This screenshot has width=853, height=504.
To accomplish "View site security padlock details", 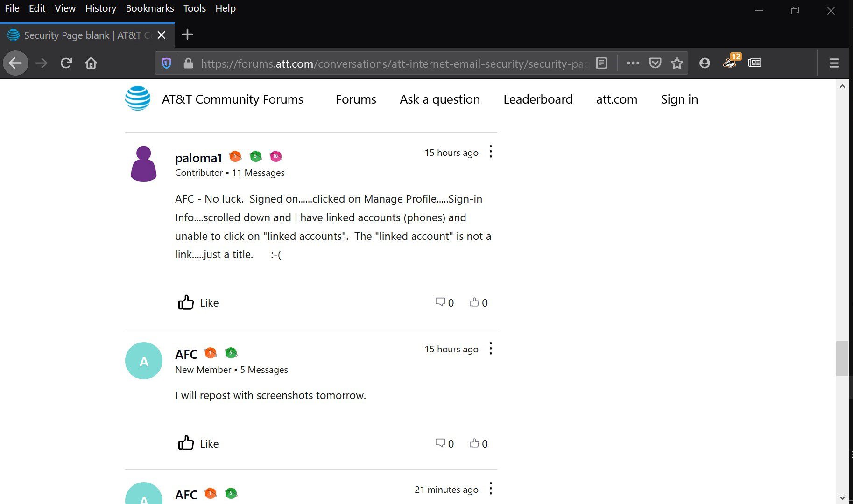I will click(x=188, y=63).
